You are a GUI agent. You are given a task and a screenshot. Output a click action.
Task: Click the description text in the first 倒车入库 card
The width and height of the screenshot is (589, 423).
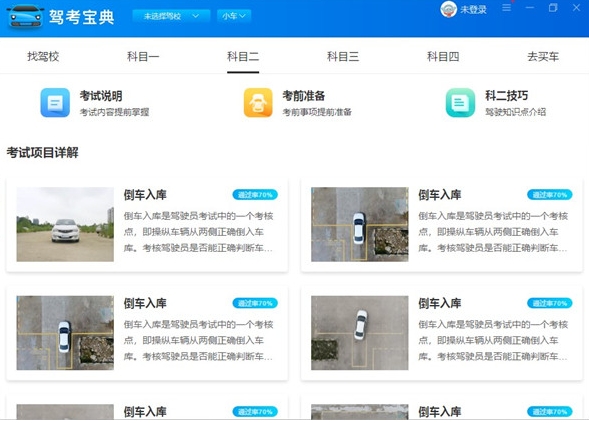(199, 232)
